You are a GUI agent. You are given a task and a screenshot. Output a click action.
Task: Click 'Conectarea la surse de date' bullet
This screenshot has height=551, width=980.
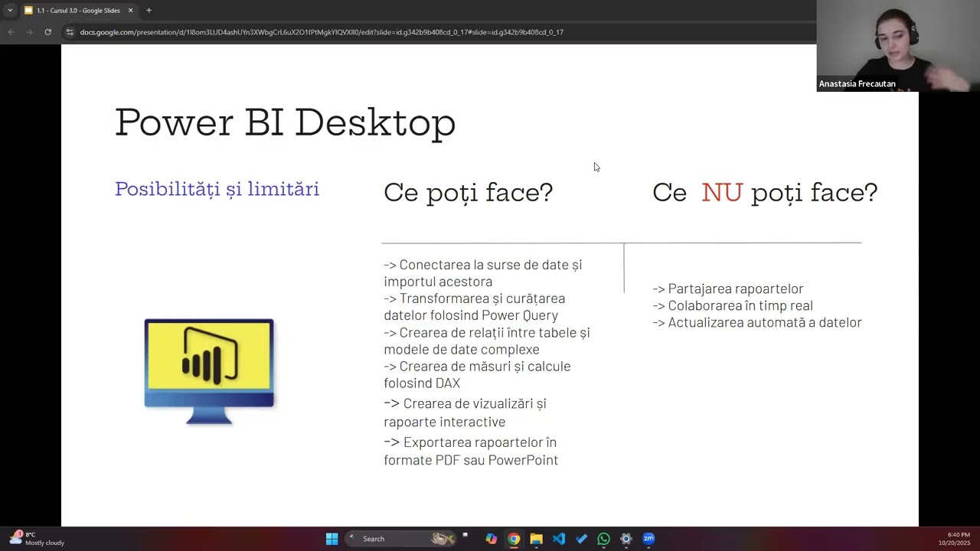[482, 272]
